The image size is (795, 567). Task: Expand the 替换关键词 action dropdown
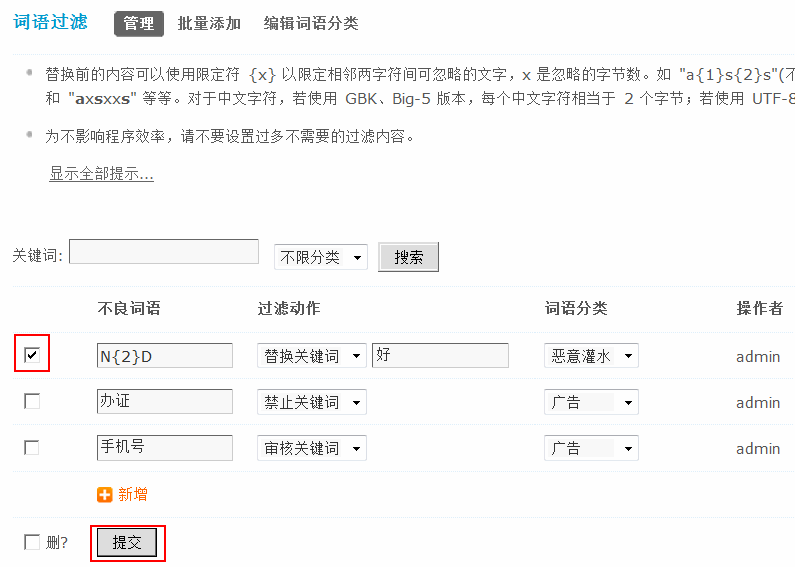[311, 356]
